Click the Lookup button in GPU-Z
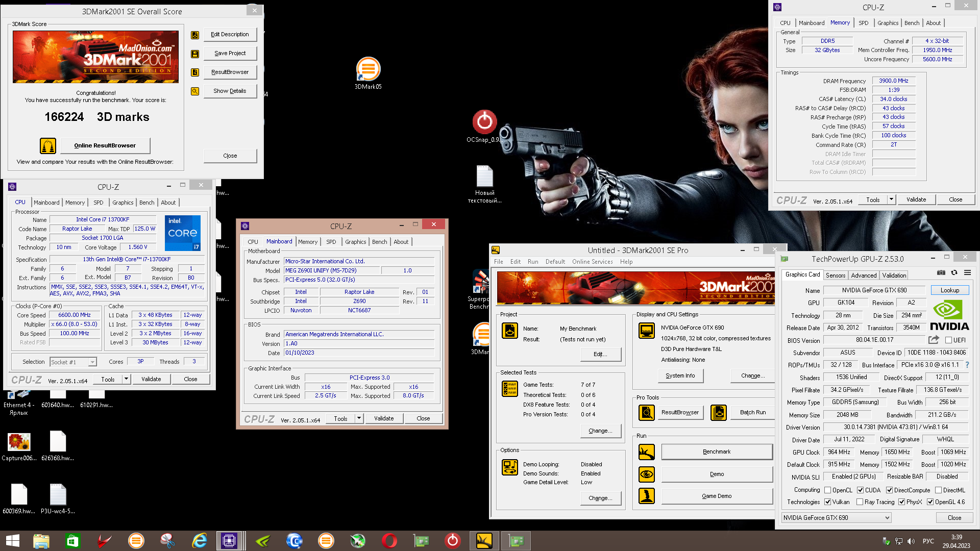 pos(950,290)
